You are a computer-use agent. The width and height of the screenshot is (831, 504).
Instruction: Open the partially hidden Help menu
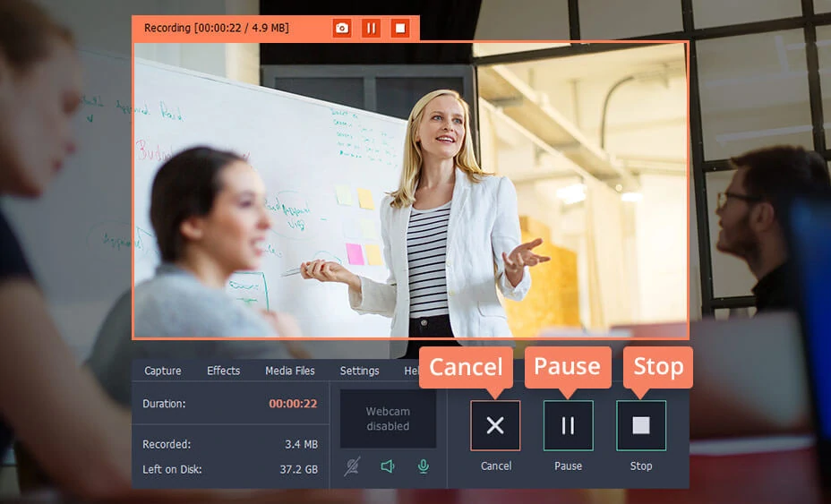[411, 371]
